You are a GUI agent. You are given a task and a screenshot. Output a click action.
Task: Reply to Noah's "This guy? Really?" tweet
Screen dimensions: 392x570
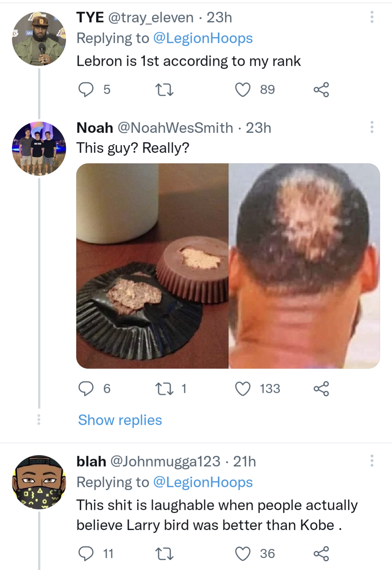pos(86,388)
